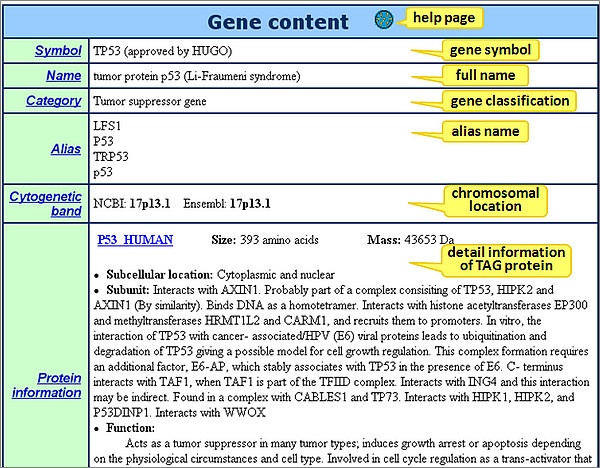Open the help page globe icon
600x468 pixels.
coord(384,20)
